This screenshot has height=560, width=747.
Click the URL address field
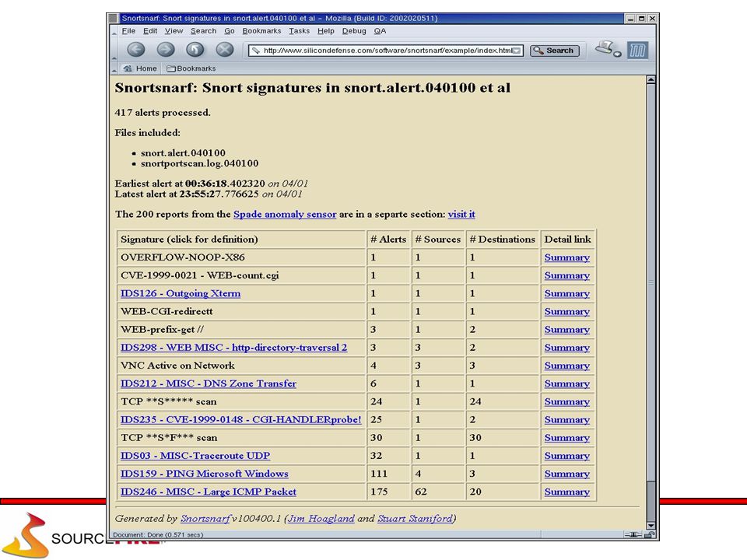coord(386,51)
